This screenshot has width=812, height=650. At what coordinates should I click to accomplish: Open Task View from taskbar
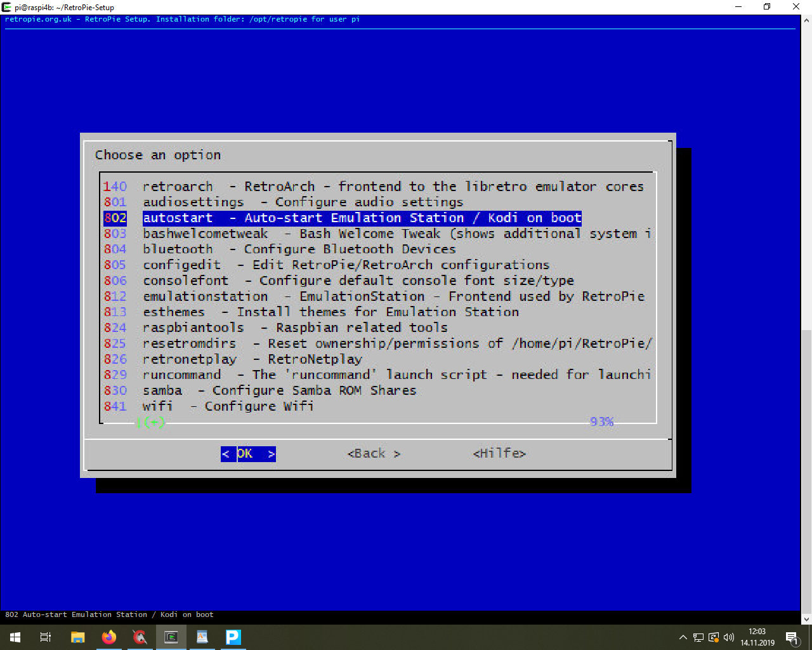click(46, 637)
